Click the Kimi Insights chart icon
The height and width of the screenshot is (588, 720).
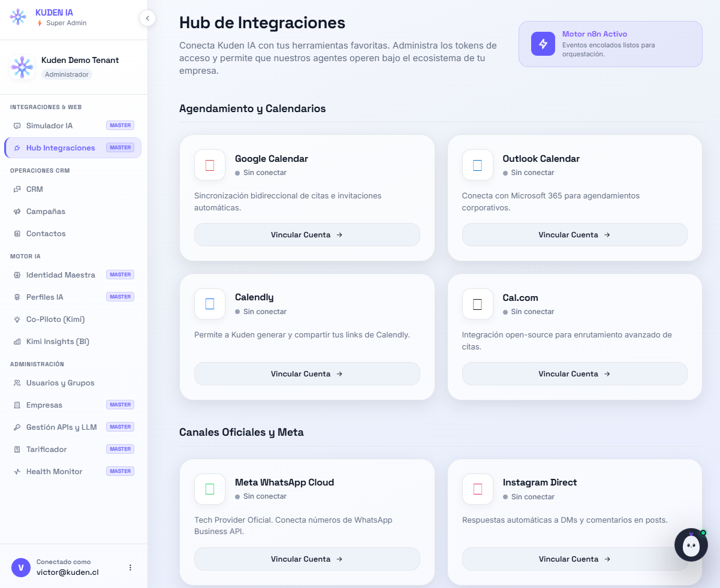17,342
